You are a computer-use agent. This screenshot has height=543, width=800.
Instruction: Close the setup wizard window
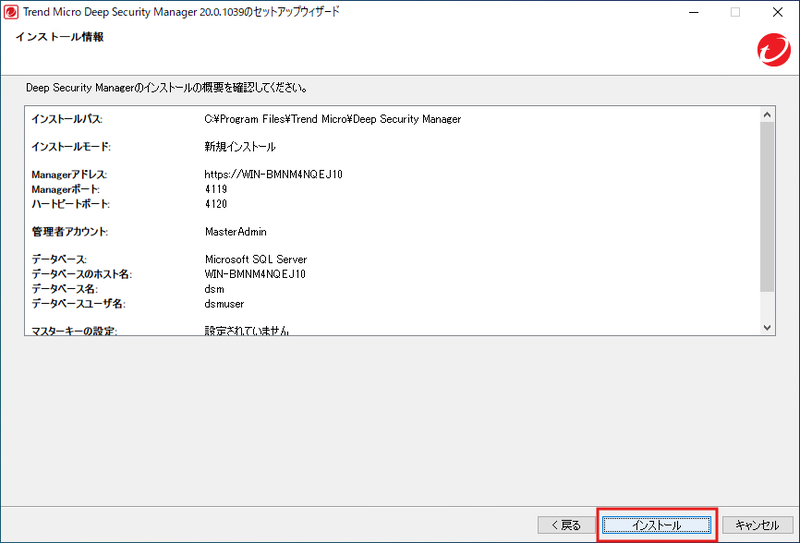coord(778,12)
